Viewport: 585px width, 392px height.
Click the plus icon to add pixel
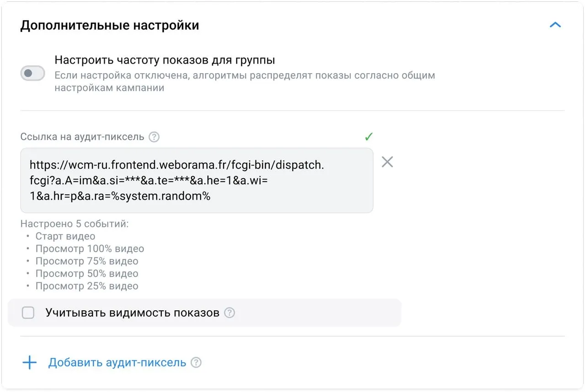(x=30, y=363)
